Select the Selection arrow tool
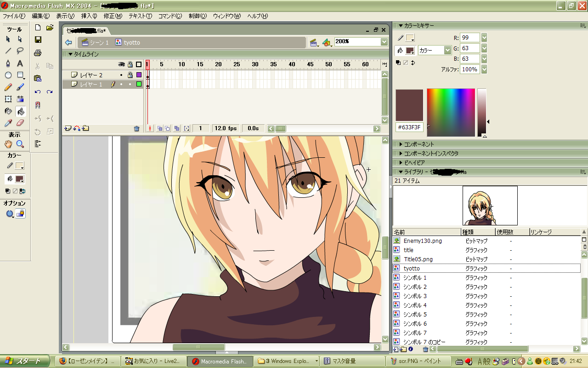Image resolution: width=588 pixels, height=368 pixels. [x=8, y=39]
